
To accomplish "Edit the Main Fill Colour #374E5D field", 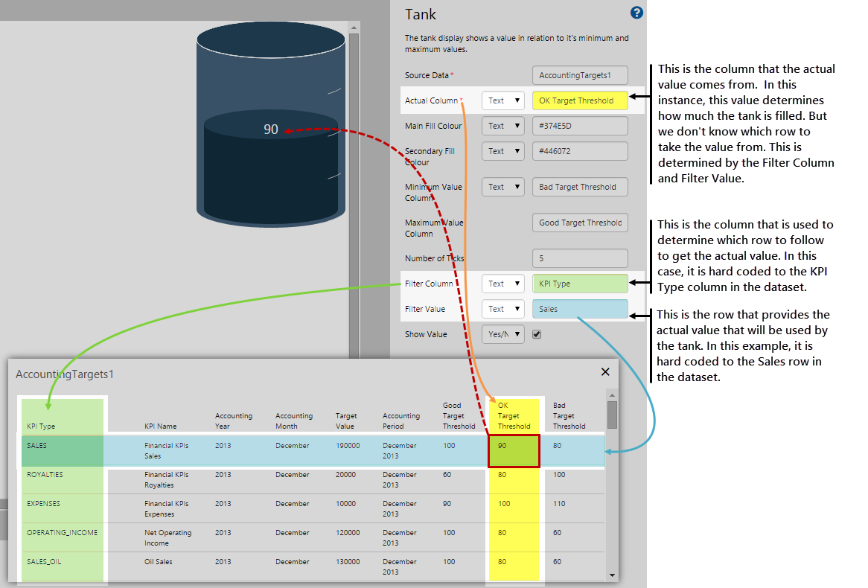I will 580,126.
